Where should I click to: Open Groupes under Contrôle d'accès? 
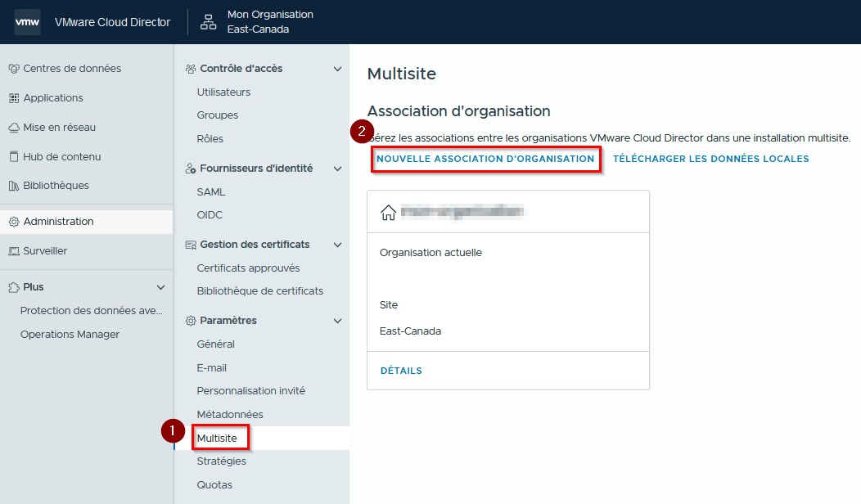[218, 115]
